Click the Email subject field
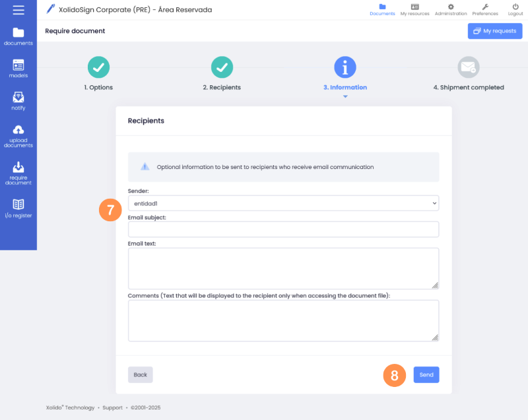The height and width of the screenshot is (420, 528). point(283,229)
